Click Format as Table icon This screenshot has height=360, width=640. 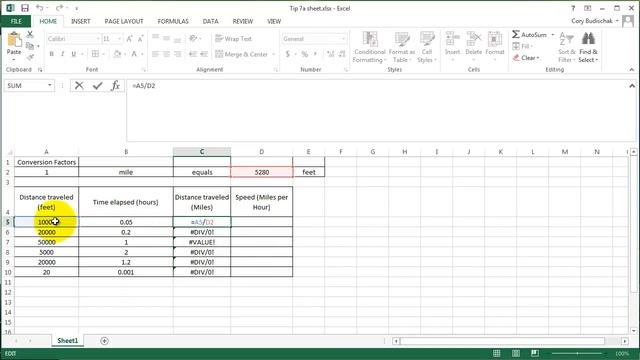[402, 40]
